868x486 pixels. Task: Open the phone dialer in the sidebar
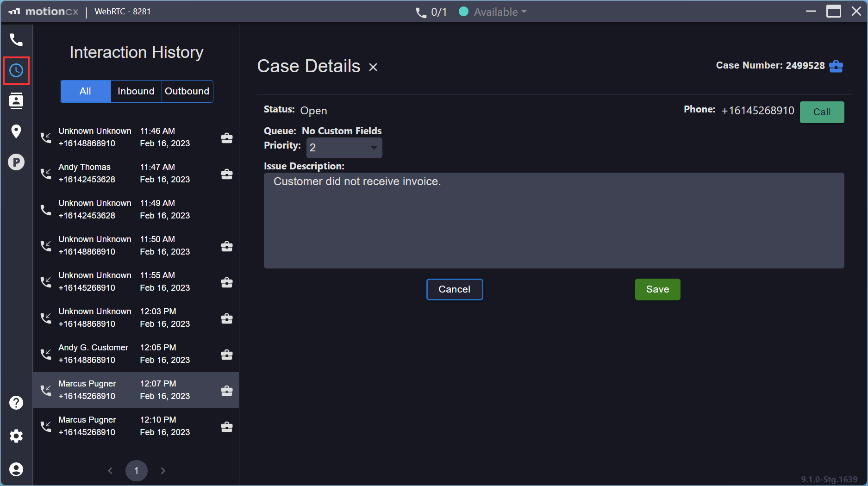(x=16, y=40)
